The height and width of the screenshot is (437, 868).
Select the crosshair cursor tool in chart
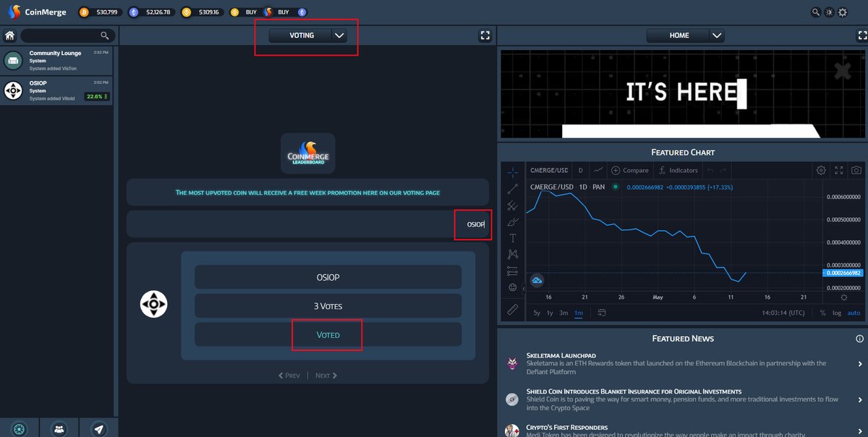pyautogui.click(x=513, y=171)
